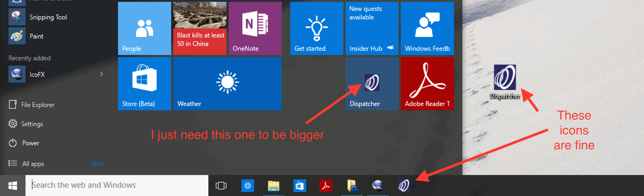This screenshot has height=196, width=644.
Task: Expand the IcoFX jump list arrow
Action: tap(102, 74)
